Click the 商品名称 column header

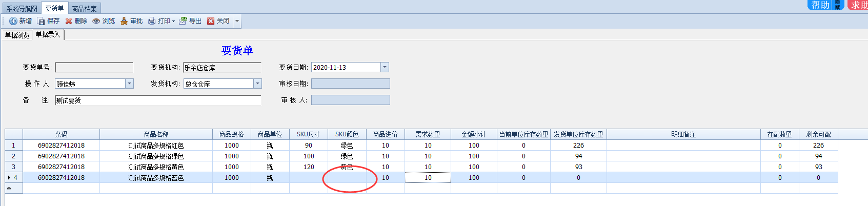(x=156, y=134)
